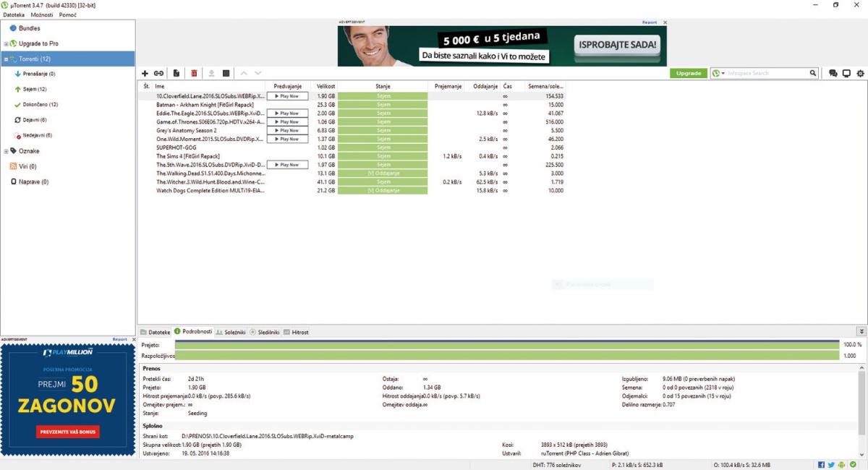Click the Razpoložljivost availability bar
Viewport: 868px width, 470px height.
[507, 356]
